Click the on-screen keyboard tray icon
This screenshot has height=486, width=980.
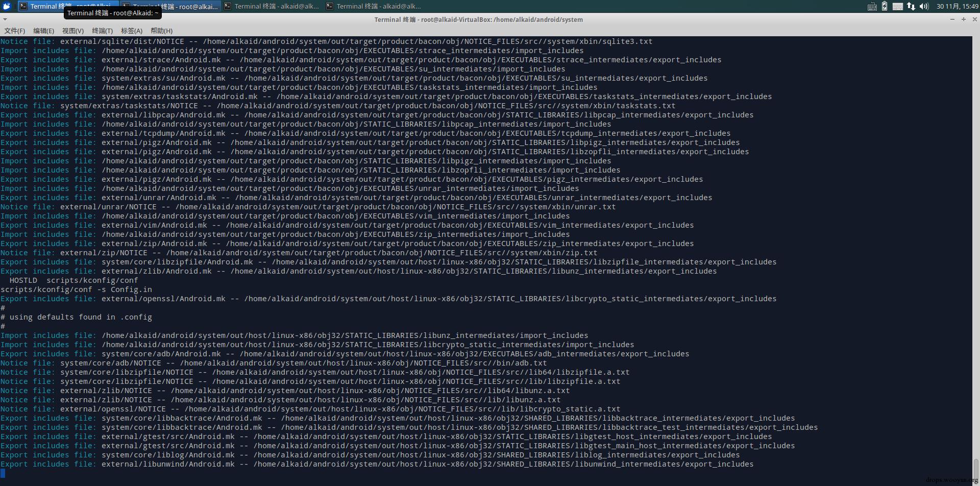(x=898, y=7)
